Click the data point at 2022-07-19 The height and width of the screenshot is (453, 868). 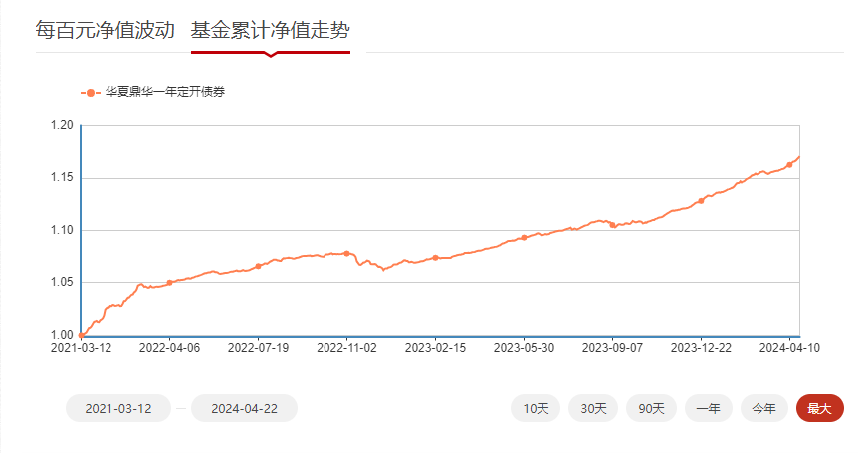click(x=258, y=266)
